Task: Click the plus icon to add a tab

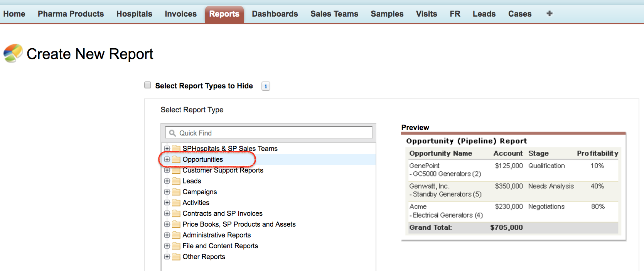Action: 550,14
